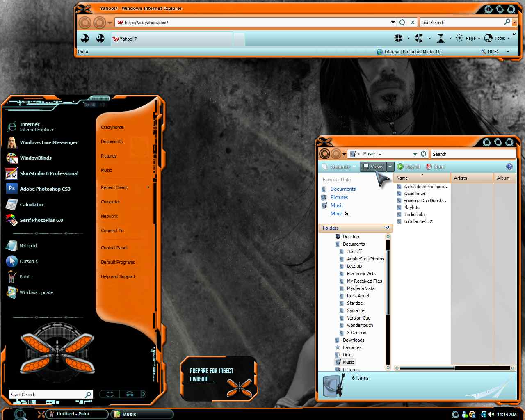Open Help and Support from Start menu

(118, 276)
